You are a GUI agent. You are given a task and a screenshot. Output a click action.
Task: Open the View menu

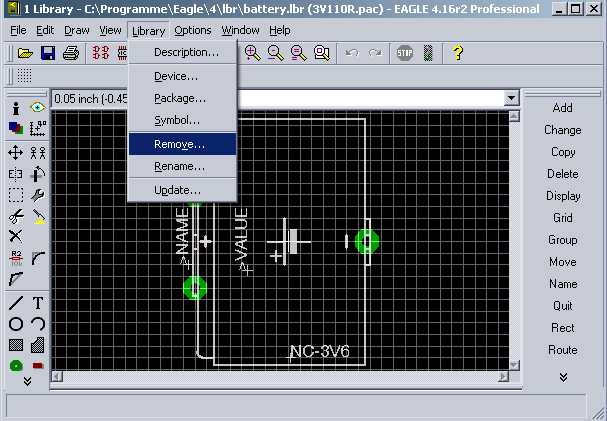(110, 30)
